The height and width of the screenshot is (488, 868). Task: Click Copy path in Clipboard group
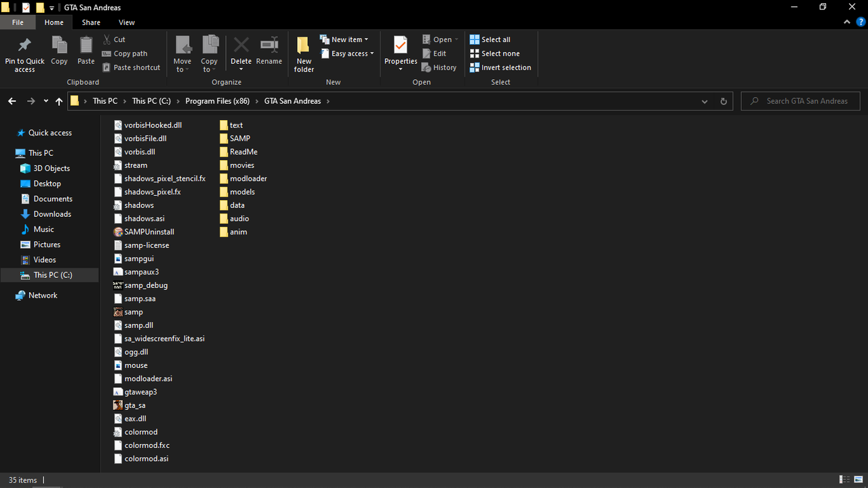tap(125, 54)
